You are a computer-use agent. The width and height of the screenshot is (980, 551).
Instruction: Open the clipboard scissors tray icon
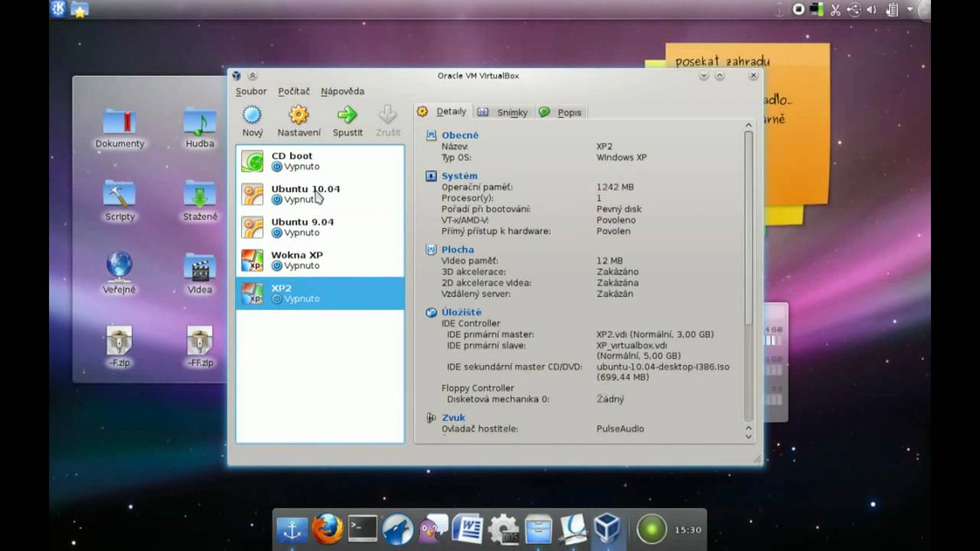[835, 9]
